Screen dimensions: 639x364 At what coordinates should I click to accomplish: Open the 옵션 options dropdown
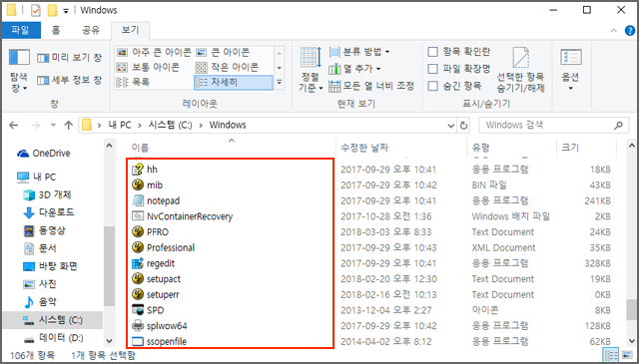[570, 70]
